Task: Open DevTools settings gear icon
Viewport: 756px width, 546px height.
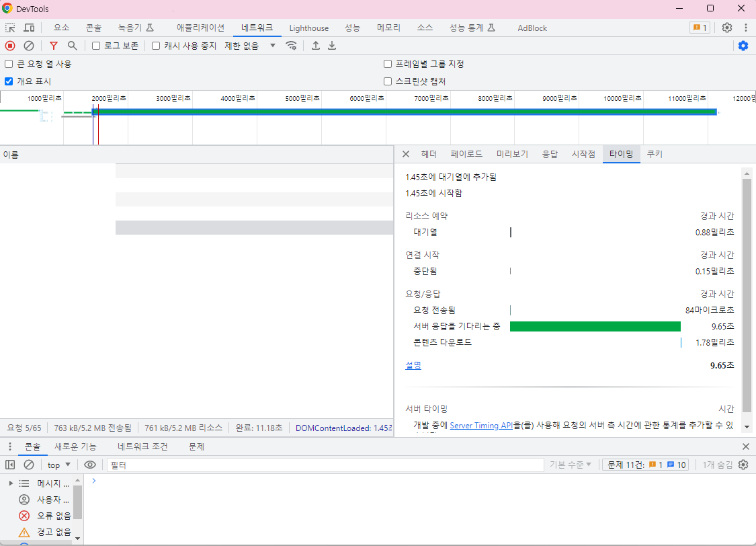Action: 727,28
